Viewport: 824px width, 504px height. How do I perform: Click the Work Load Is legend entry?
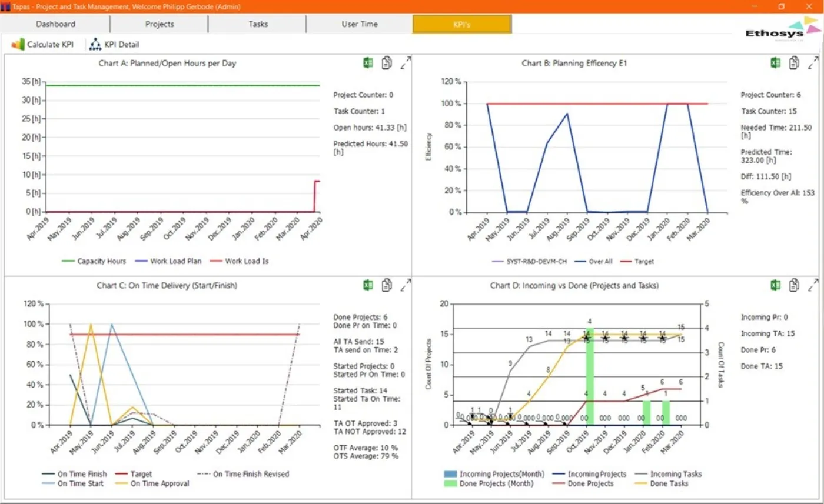pos(241,261)
